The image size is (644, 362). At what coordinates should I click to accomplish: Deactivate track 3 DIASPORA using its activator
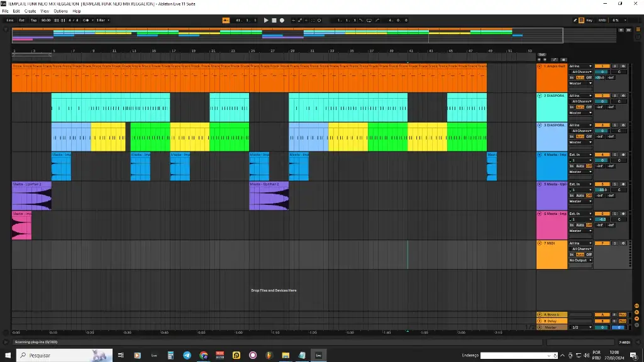click(602, 125)
